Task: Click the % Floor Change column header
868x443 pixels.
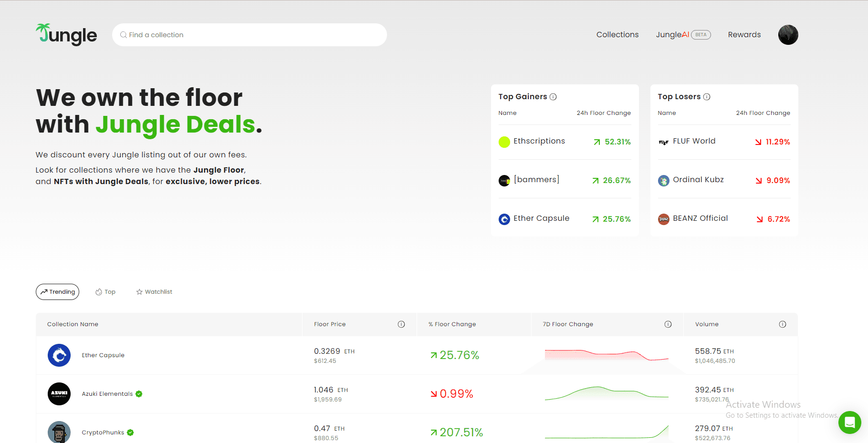Action: click(x=452, y=324)
